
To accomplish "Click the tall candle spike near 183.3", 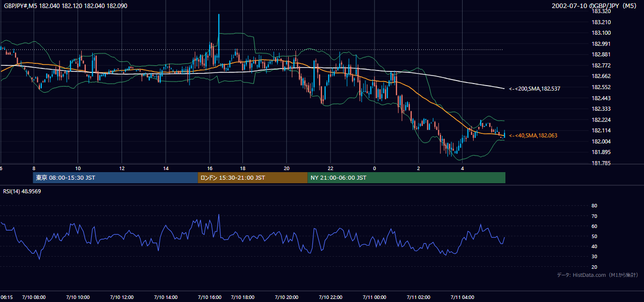I will [x=219, y=38].
